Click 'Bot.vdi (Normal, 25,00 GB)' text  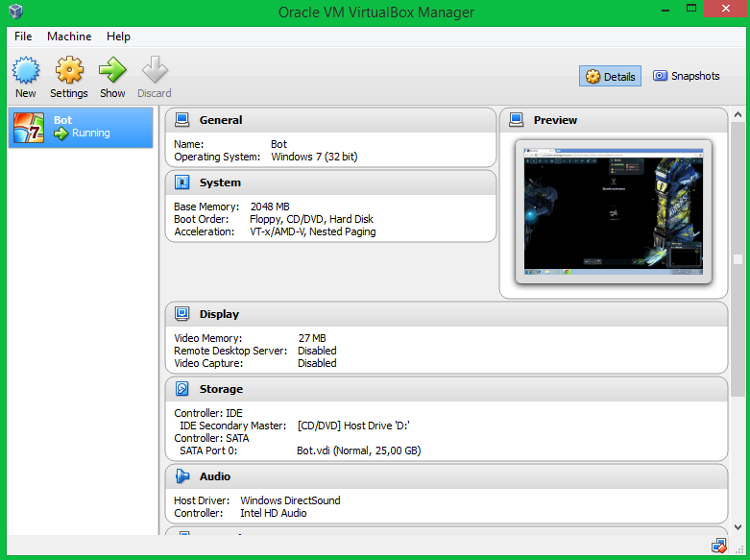[359, 450]
